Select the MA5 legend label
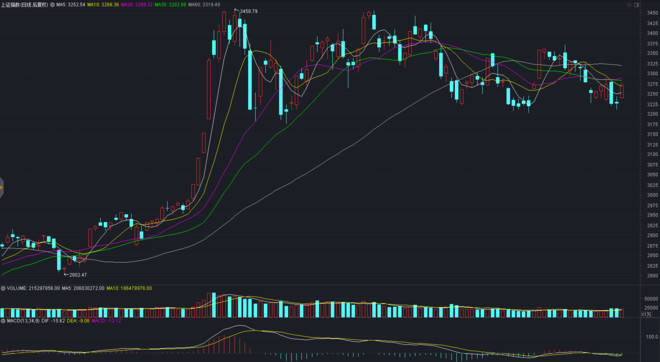This screenshot has height=362, width=660. pos(71,5)
